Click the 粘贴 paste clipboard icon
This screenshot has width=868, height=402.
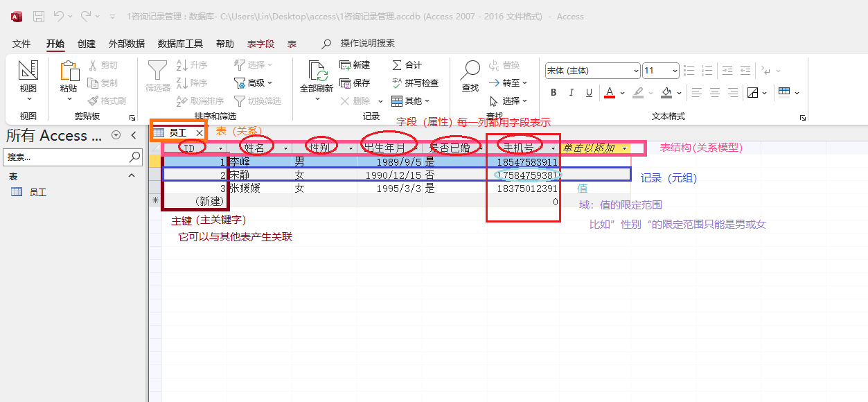69,71
